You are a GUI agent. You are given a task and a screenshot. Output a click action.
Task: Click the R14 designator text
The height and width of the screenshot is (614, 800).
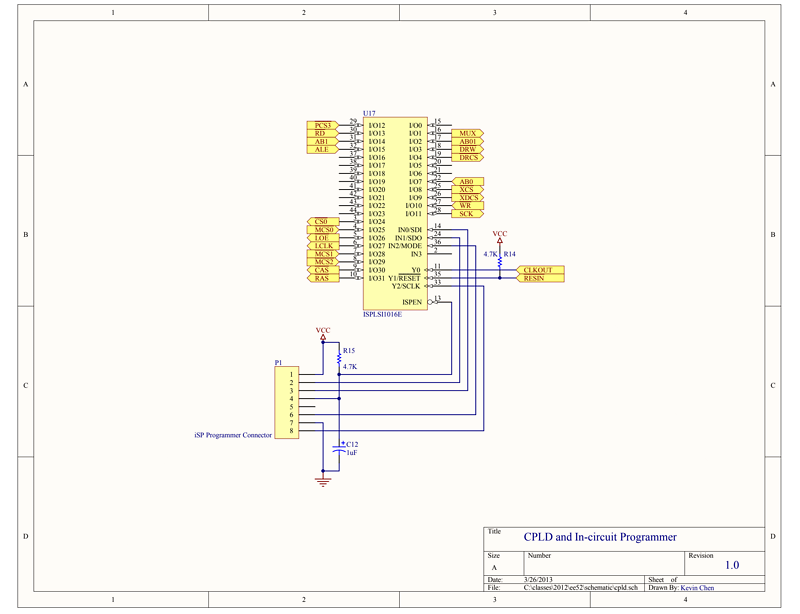pyautogui.click(x=510, y=254)
